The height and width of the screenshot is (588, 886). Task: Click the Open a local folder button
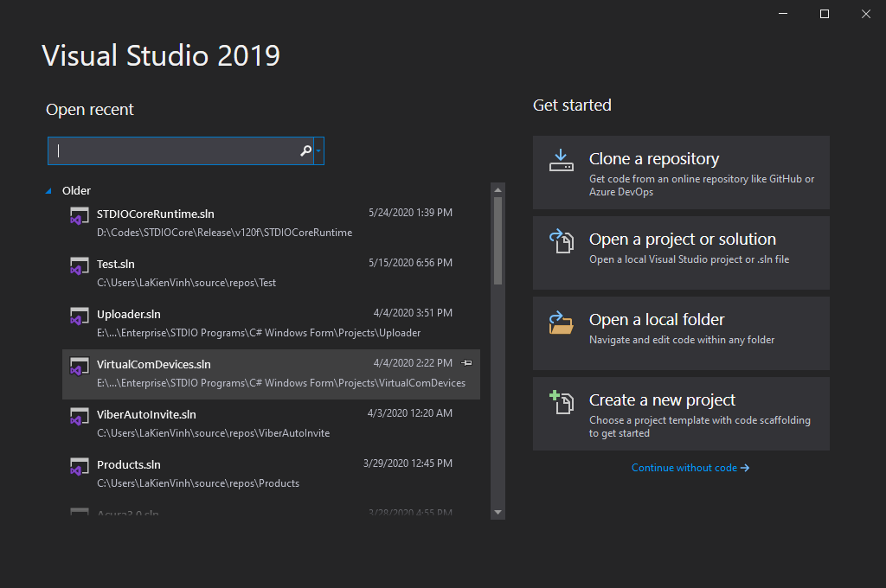click(x=681, y=333)
